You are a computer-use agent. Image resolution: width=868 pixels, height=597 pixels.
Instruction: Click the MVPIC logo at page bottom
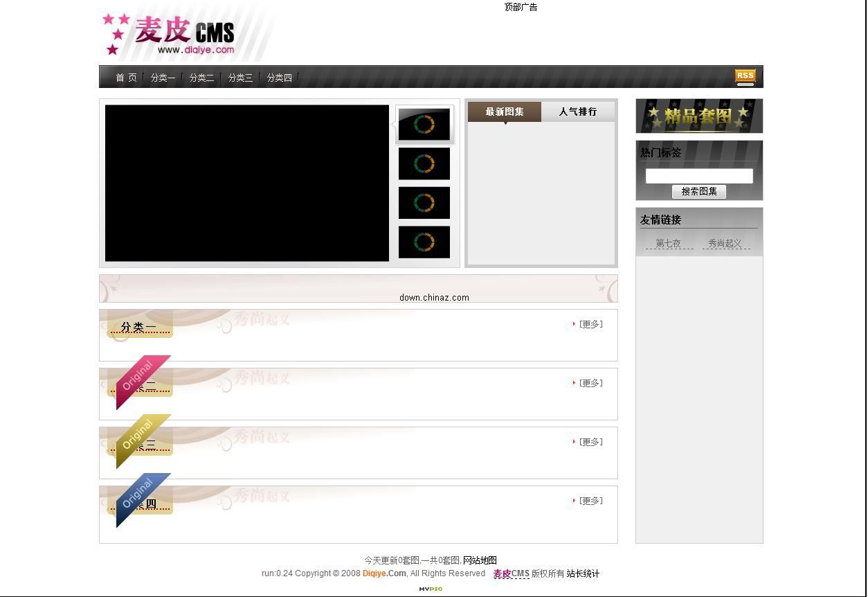(431, 589)
